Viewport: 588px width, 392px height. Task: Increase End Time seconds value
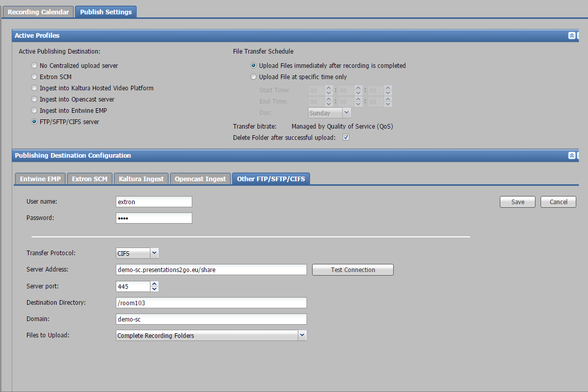tap(388, 99)
